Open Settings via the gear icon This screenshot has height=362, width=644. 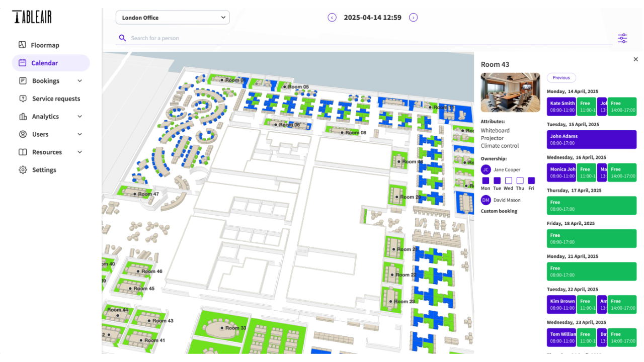point(23,169)
